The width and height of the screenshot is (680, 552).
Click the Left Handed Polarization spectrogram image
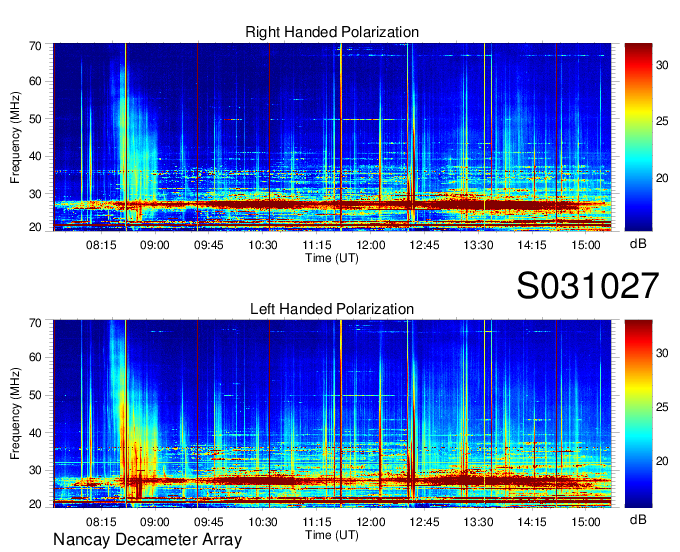(332, 414)
